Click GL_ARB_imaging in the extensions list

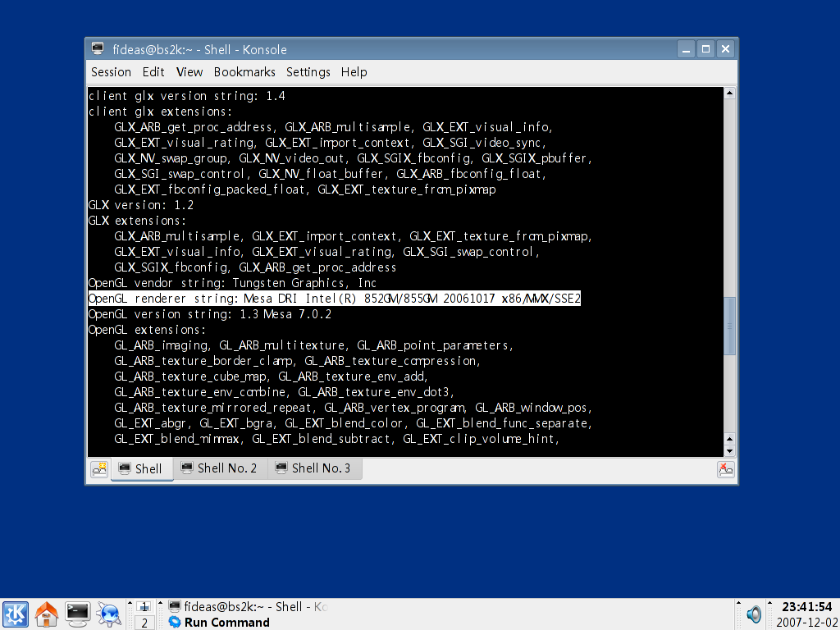161,345
